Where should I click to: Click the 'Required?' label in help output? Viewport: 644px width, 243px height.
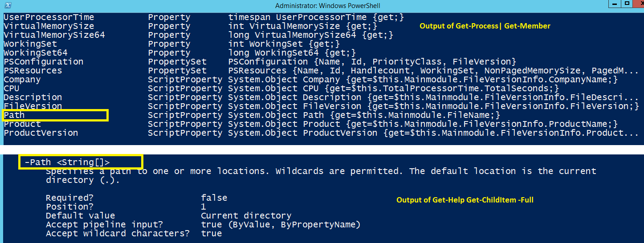[69, 198]
